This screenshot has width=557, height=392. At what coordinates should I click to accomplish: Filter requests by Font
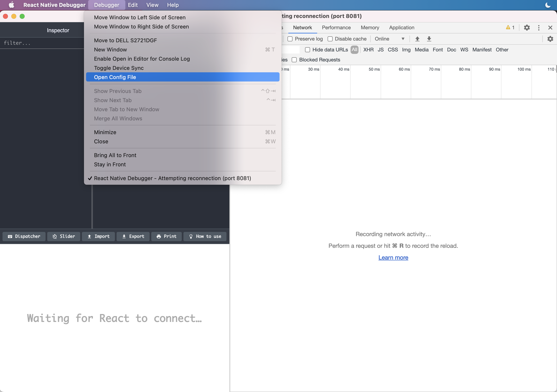click(x=438, y=50)
